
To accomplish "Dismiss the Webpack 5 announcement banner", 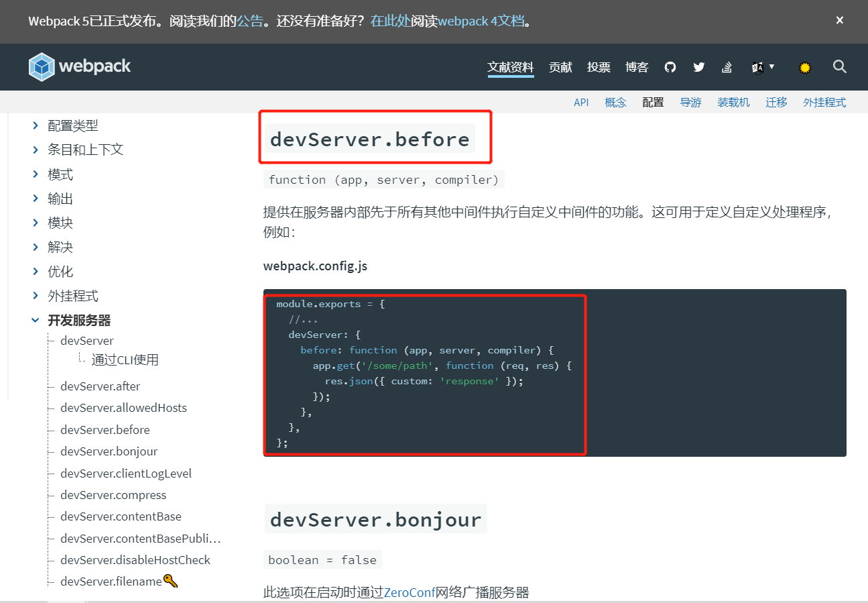I will click(x=839, y=20).
